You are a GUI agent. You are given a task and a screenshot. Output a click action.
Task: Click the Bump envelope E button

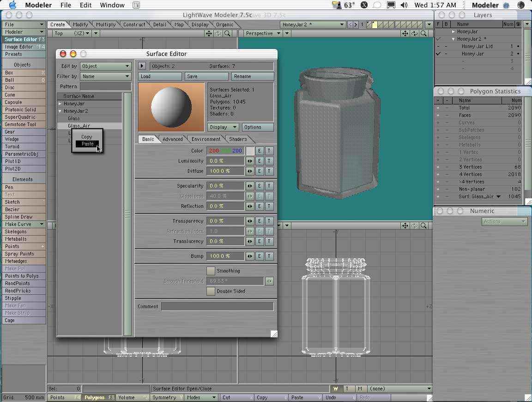pyautogui.click(x=260, y=256)
